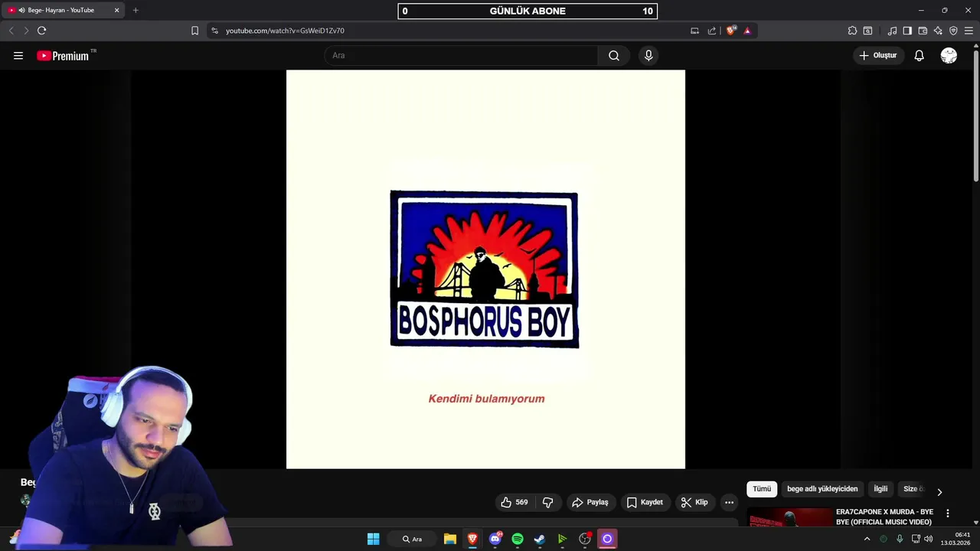Open Brave VPN shield icon
Image resolution: width=980 pixels, height=551 pixels.
[x=953, y=31]
